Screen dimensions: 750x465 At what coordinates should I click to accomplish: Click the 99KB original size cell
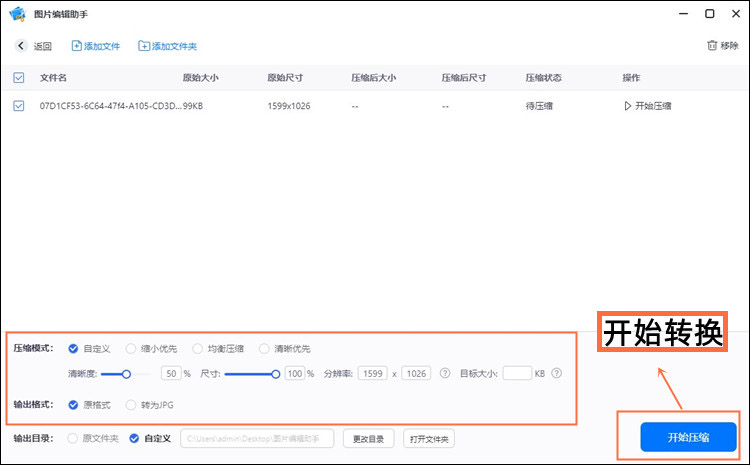point(193,106)
